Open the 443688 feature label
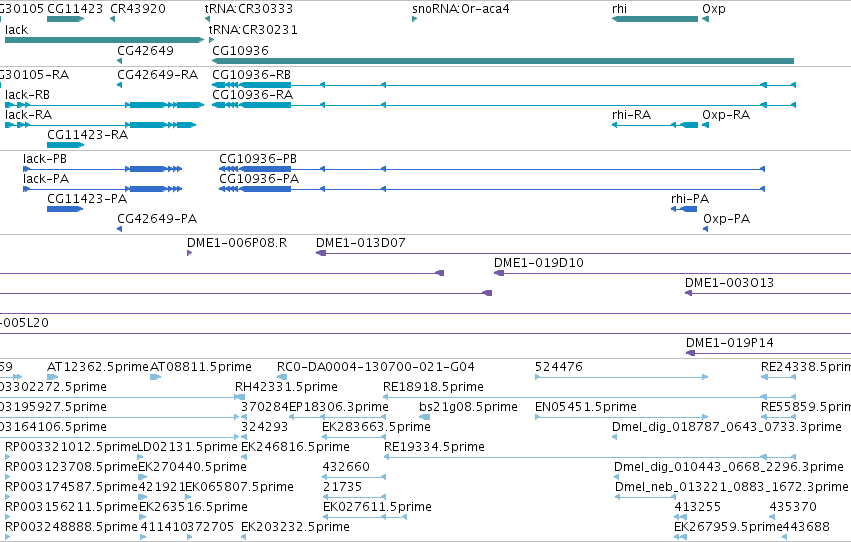This screenshot has height=542, width=851. point(806,527)
